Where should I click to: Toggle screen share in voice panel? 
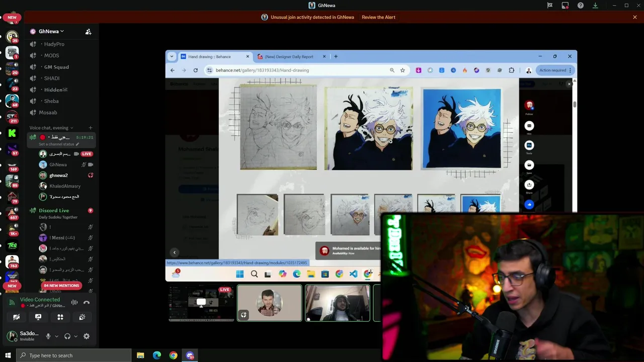click(x=38, y=317)
